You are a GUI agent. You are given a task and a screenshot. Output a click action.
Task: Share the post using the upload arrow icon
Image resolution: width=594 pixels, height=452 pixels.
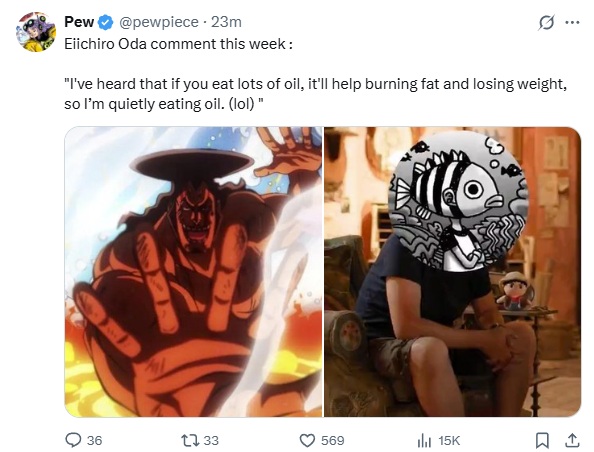click(572, 440)
